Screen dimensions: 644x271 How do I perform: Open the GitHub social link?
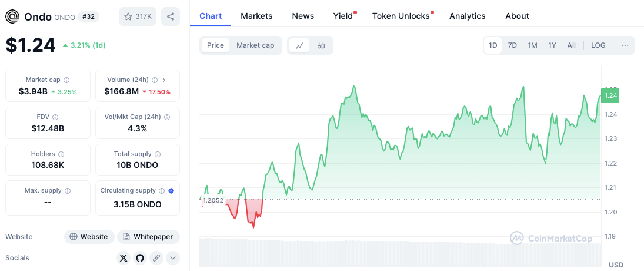pyautogui.click(x=140, y=258)
